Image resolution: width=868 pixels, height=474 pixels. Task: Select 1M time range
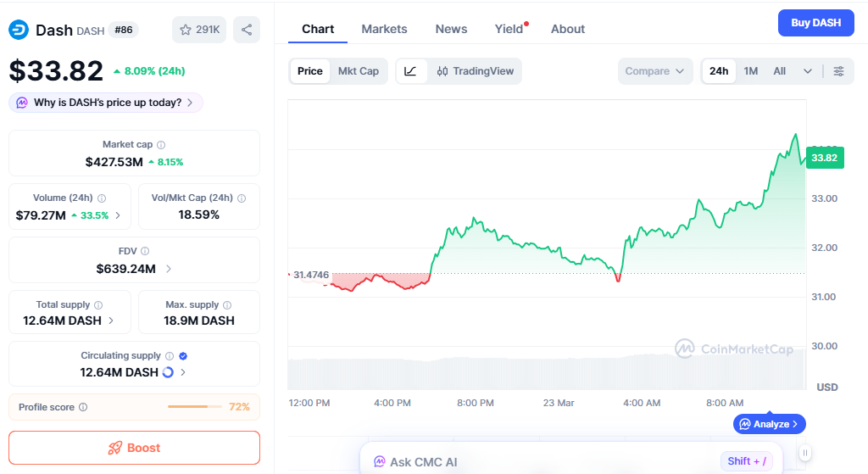(x=751, y=71)
